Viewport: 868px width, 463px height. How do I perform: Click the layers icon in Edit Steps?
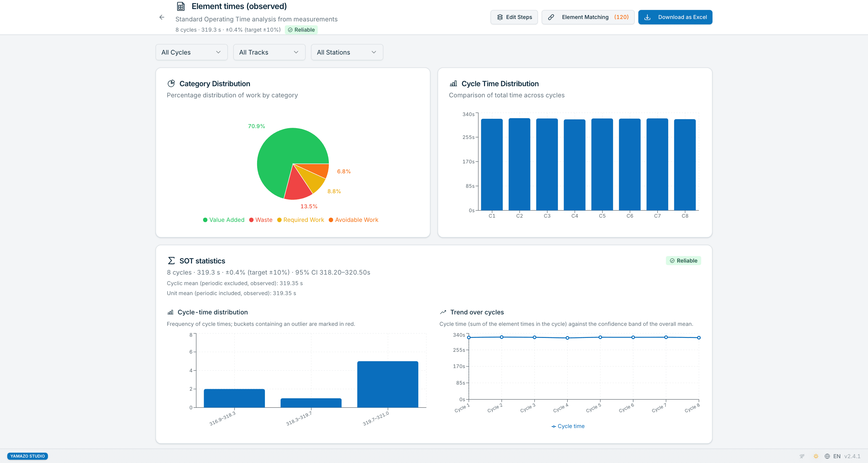500,17
